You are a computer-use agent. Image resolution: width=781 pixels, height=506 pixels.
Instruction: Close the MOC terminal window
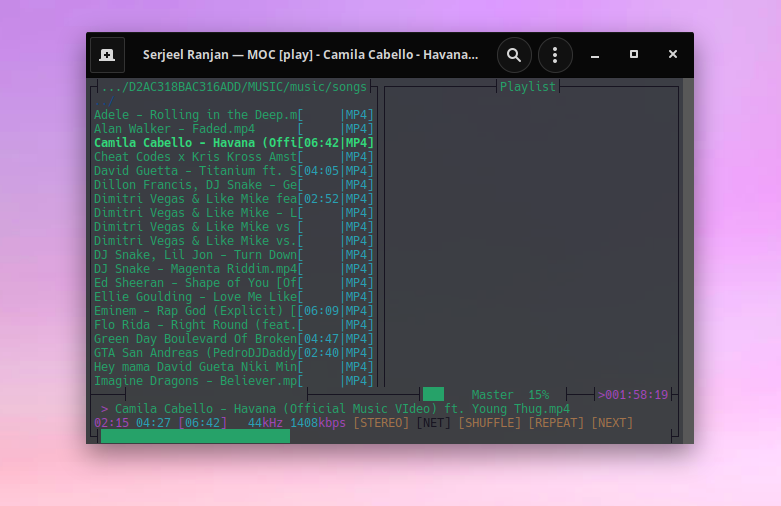[x=672, y=54]
